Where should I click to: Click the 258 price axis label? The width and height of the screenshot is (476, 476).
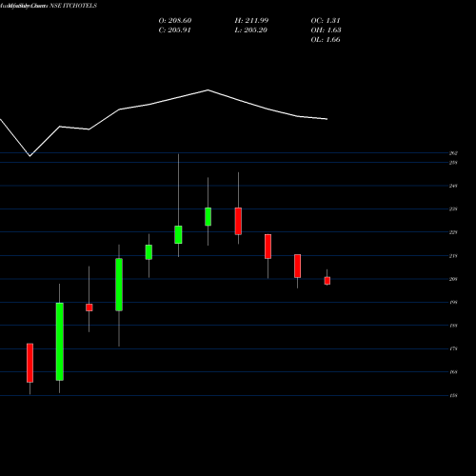[453, 163]
